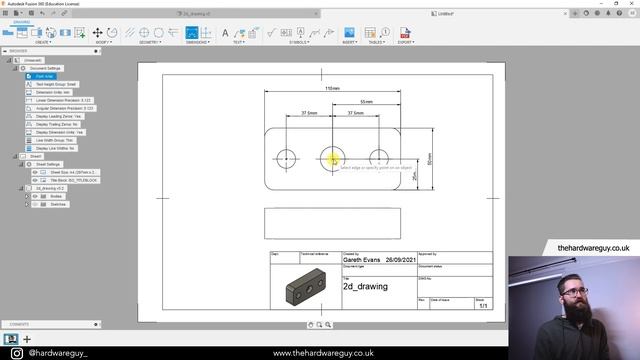The image size is (640, 360).
Task: Click the Pan hand icon below sheet
Action: click(x=311, y=325)
